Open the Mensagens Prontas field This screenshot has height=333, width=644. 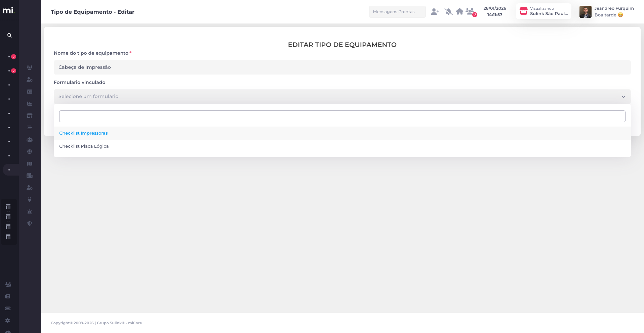tap(397, 12)
